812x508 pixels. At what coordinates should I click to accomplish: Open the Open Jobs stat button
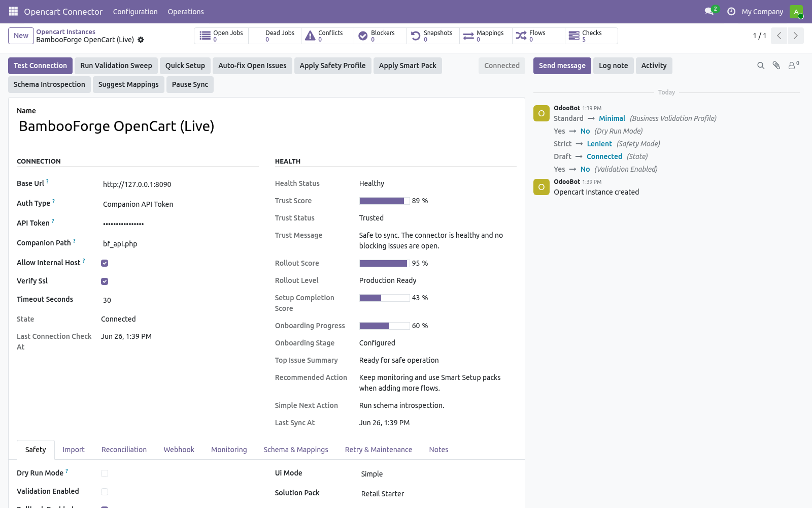pyautogui.click(x=222, y=36)
